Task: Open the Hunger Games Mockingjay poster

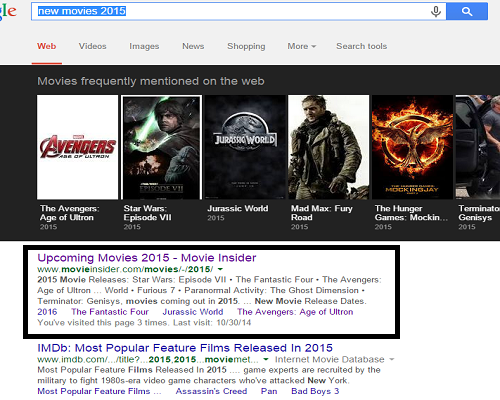Action: tap(412, 147)
